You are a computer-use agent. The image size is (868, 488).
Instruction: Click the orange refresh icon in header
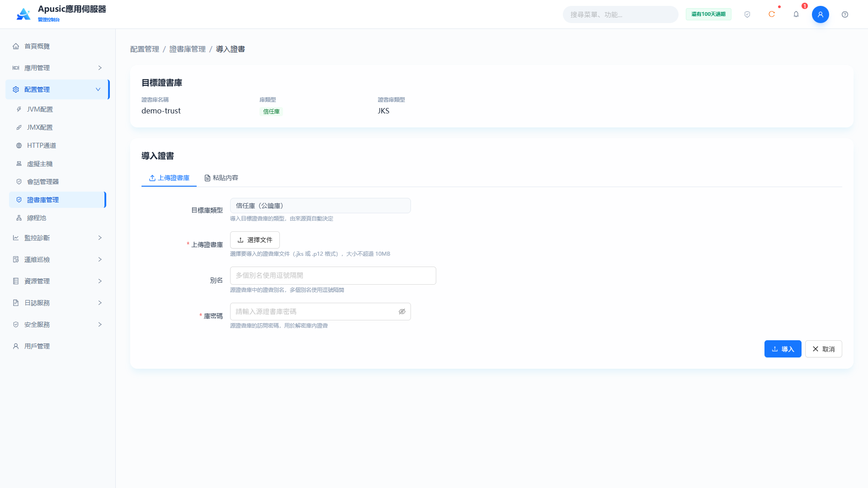[x=772, y=14]
